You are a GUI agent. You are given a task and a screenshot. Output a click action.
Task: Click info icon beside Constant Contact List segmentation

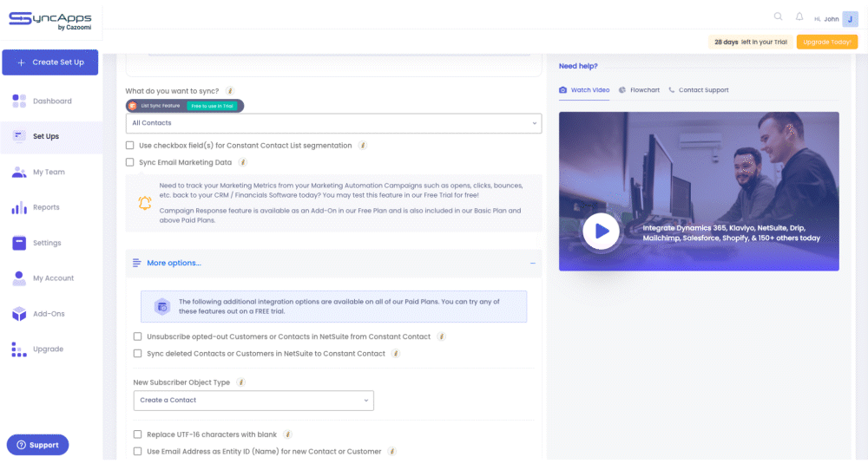coord(363,146)
